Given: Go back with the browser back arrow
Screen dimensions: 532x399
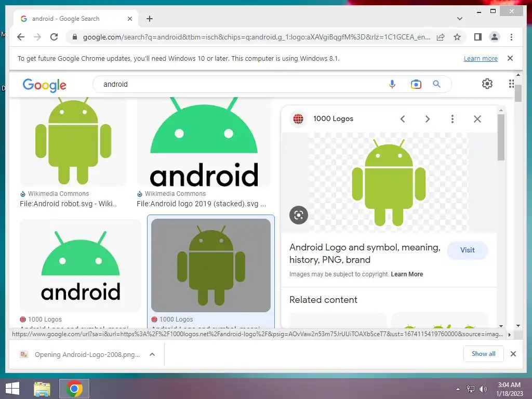Looking at the screenshot, I should (21, 37).
